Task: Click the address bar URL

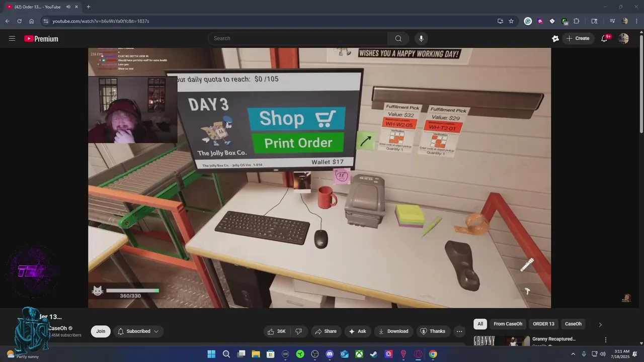Action: [x=101, y=21]
